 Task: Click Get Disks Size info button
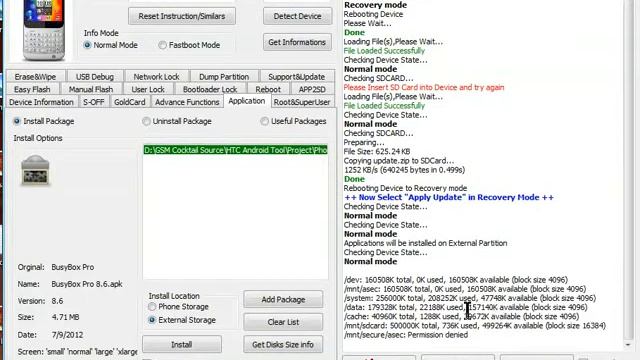pyautogui.click(x=283, y=344)
